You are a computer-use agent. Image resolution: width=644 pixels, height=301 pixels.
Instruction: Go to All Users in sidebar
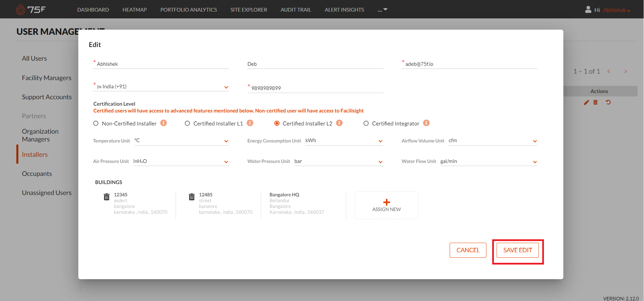pyautogui.click(x=34, y=58)
